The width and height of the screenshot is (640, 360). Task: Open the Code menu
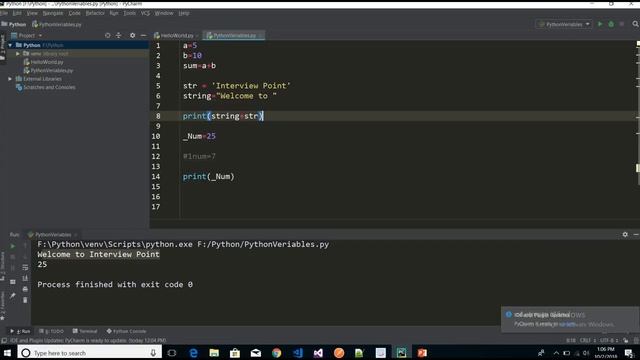pyautogui.click(x=74, y=13)
